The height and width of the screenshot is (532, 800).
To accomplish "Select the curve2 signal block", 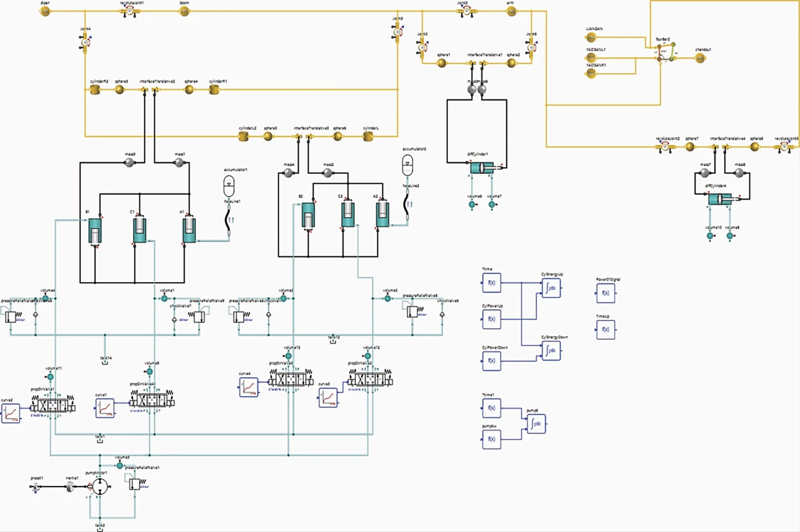I will click(x=11, y=413).
